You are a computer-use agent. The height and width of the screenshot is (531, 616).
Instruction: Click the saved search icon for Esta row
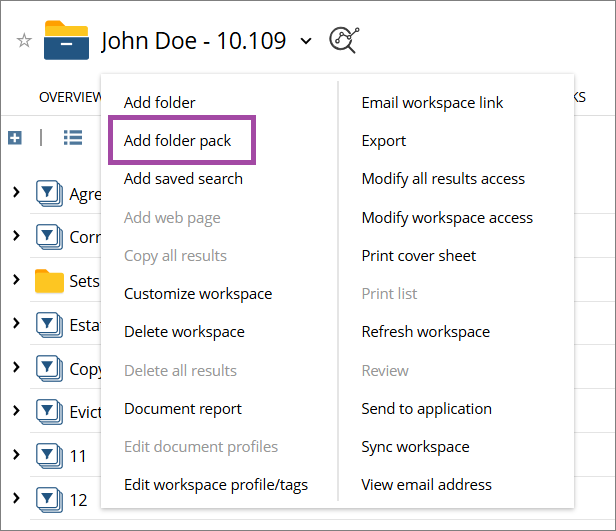[x=50, y=325]
